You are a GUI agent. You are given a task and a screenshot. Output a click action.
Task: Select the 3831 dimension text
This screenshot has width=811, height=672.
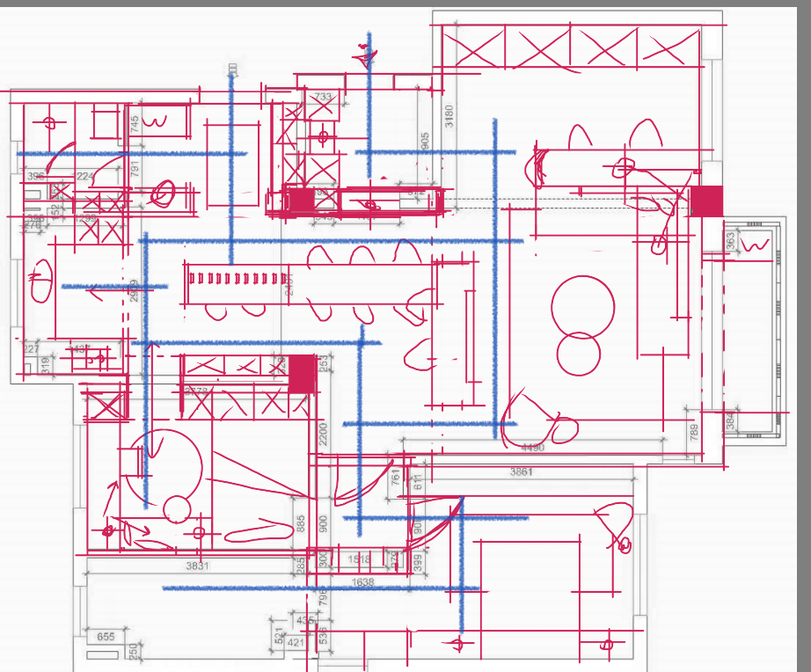197,566
